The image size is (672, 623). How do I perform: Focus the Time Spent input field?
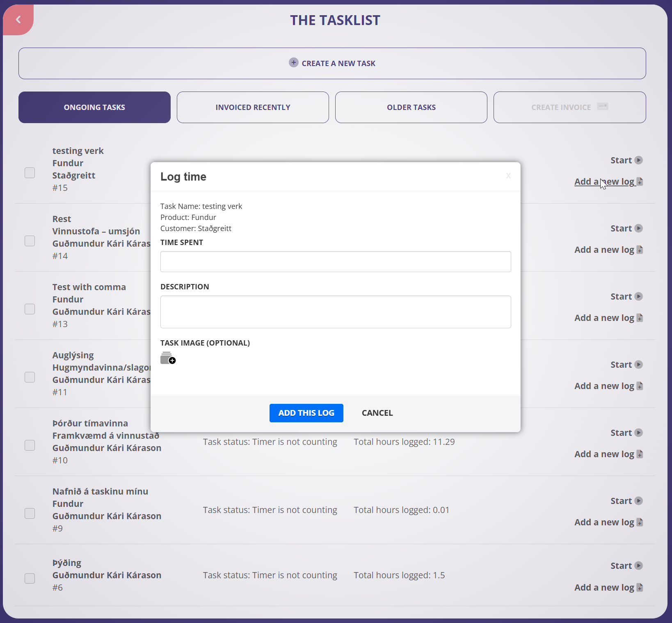[x=336, y=261]
